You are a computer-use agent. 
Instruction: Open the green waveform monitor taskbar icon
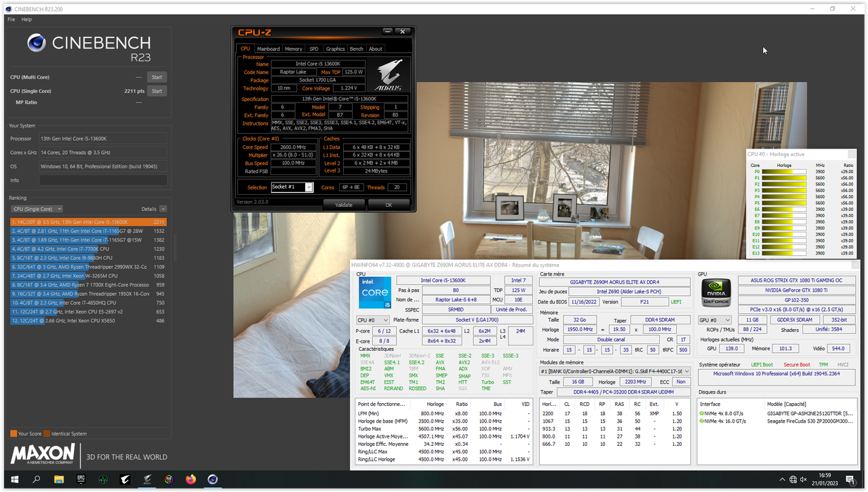pyautogui.click(x=103, y=479)
